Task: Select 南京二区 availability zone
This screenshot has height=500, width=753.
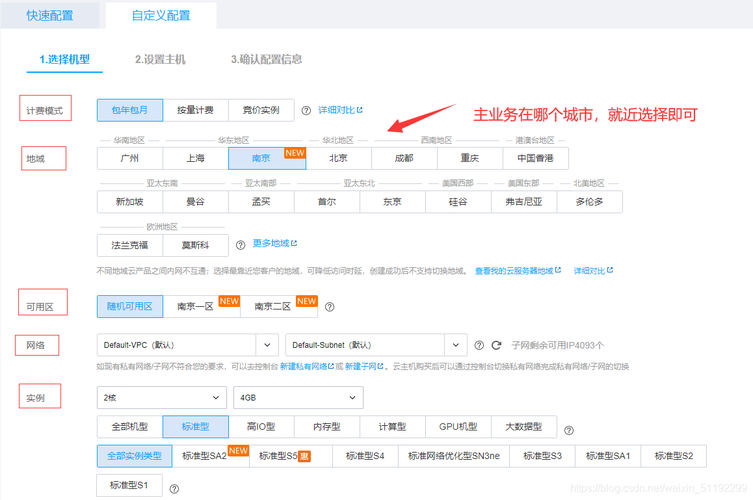Action: click(279, 306)
